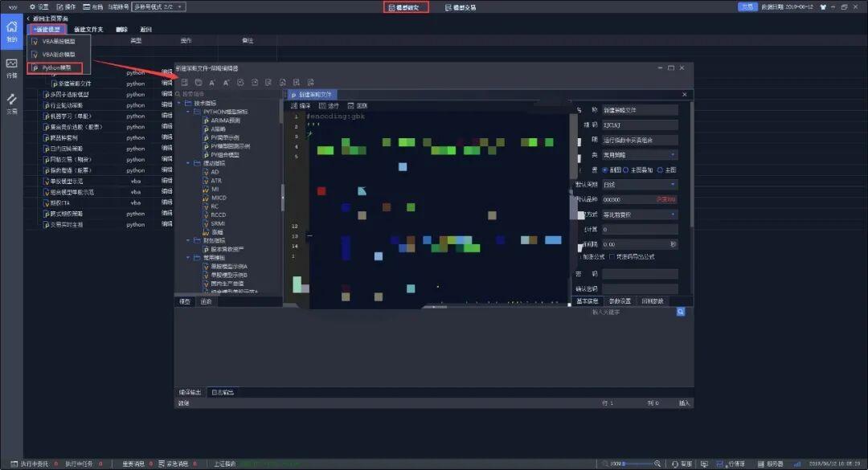
Task: Switch to 模型交易 top tab
Action: [461, 7]
